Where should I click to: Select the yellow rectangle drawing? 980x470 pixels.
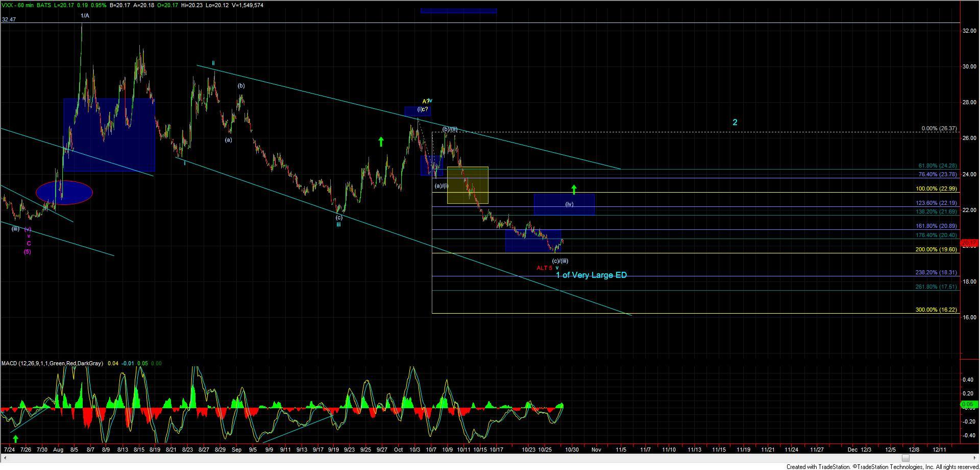[468, 185]
